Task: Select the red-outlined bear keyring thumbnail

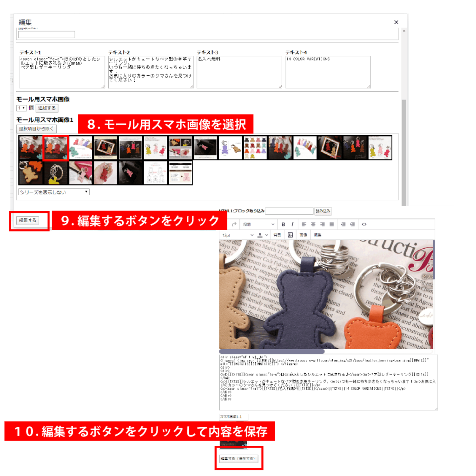Action: pos(56,148)
